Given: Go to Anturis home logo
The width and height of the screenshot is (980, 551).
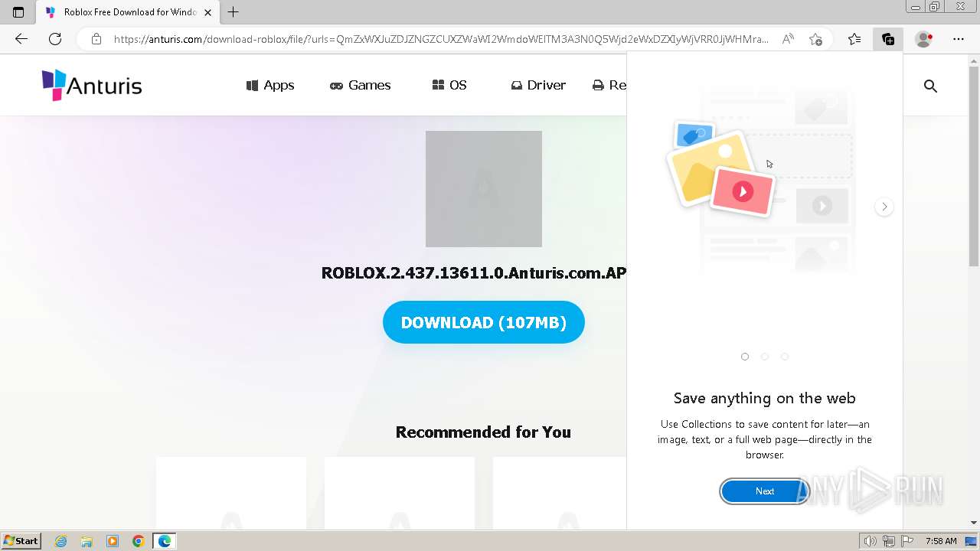Looking at the screenshot, I should click(92, 85).
